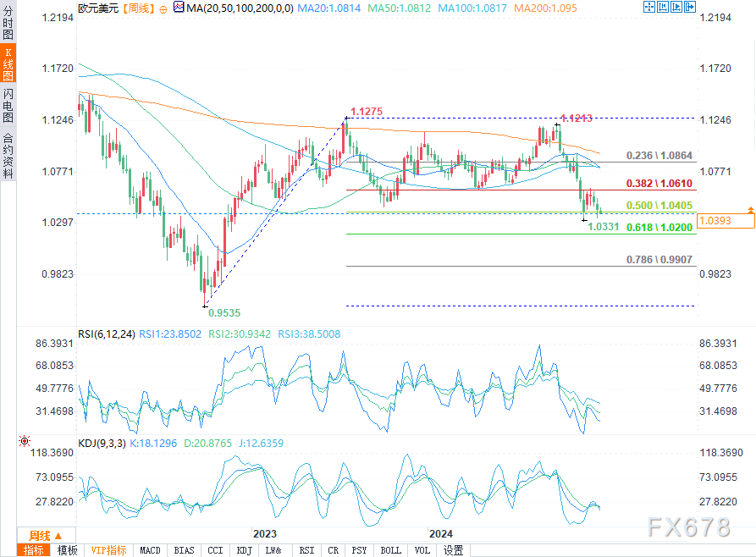Click the jump-to-start chart icon

coord(663,7)
